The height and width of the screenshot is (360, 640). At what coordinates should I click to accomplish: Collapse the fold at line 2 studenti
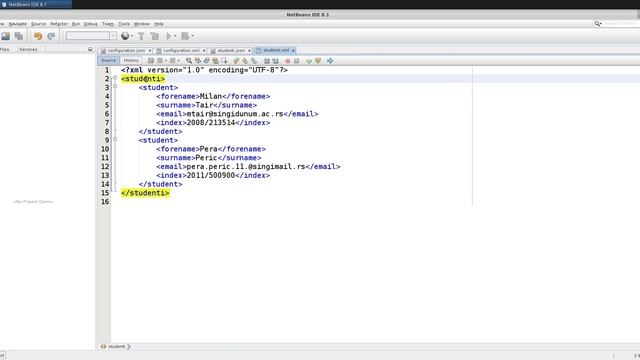point(115,78)
